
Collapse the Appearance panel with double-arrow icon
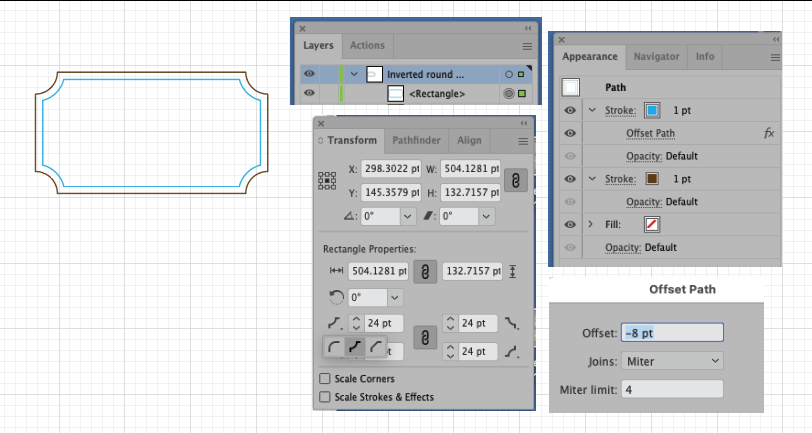[776, 39]
